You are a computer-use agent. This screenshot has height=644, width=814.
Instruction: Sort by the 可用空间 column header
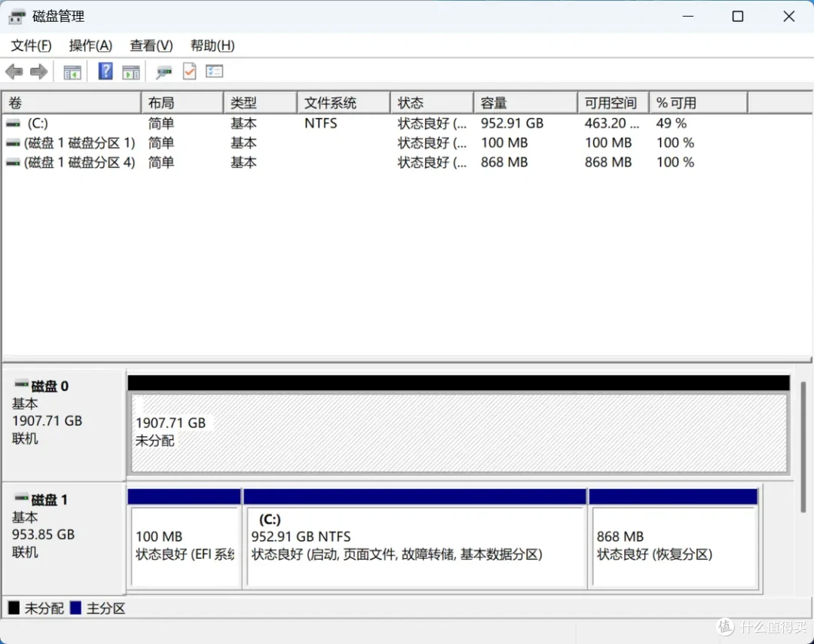tap(613, 102)
